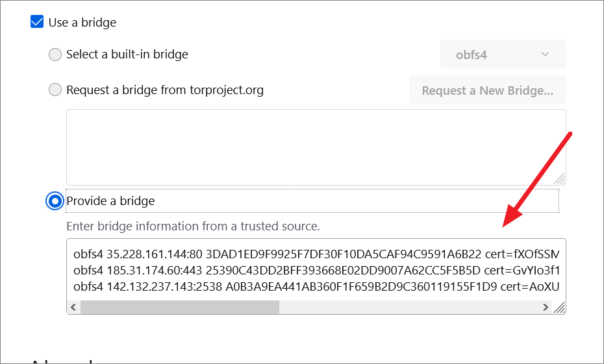The image size is (604, 364).
Task: Select the built-in bridge radio button
Action: 56,55
